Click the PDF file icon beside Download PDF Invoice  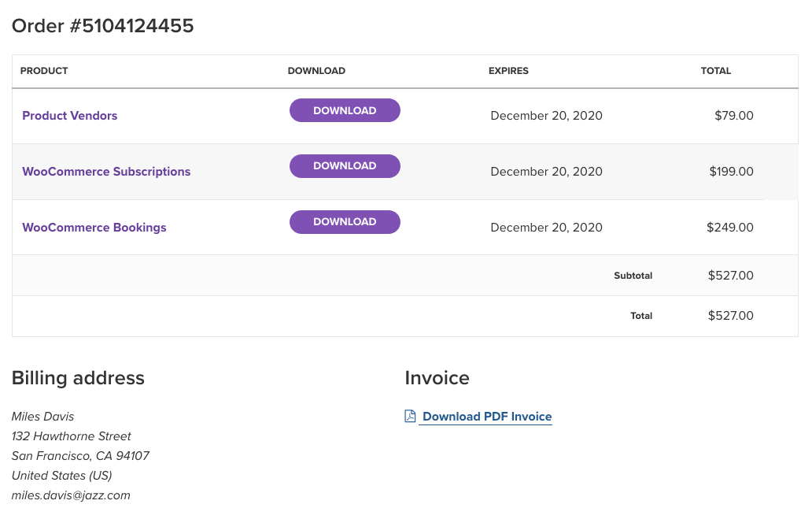pos(408,416)
